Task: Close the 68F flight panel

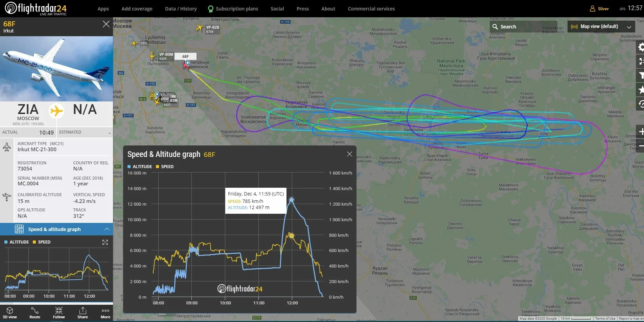Action: (106, 24)
